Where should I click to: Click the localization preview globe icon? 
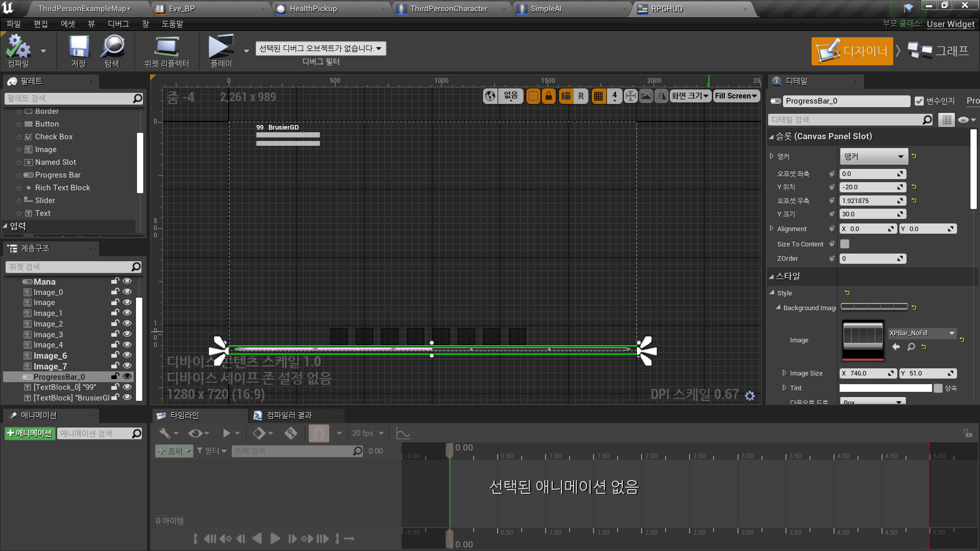[x=490, y=96]
